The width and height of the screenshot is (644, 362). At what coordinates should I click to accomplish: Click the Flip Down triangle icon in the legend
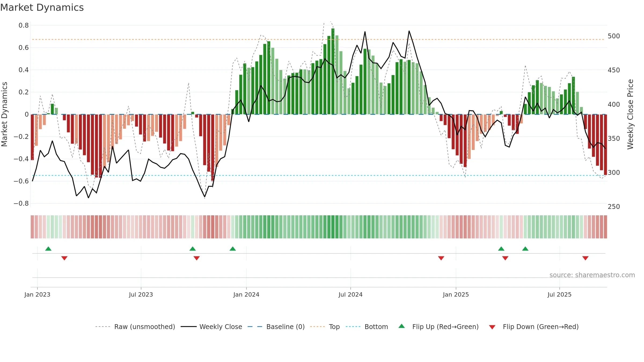[x=492, y=327]
